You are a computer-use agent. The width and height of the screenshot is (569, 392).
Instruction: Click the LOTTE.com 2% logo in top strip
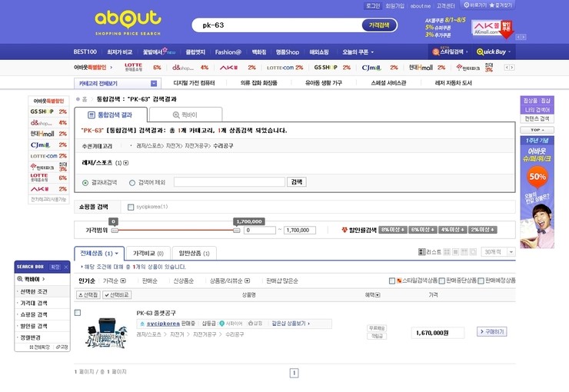pos(280,68)
